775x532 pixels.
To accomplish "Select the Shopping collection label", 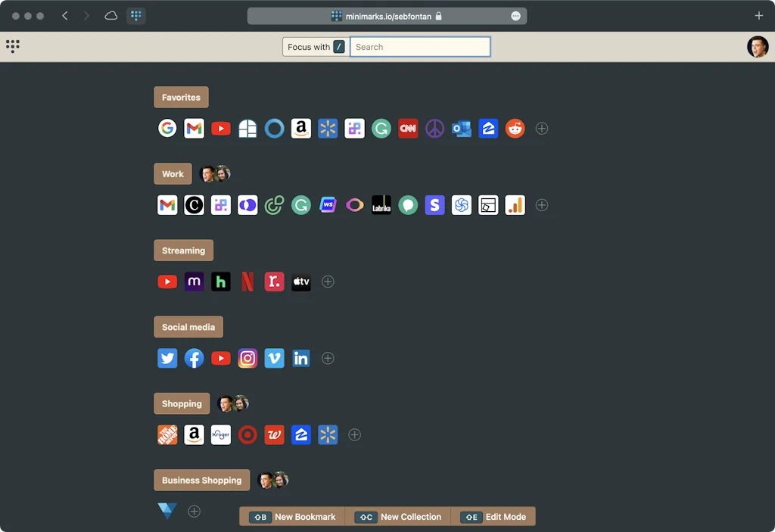I will click(182, 404).
